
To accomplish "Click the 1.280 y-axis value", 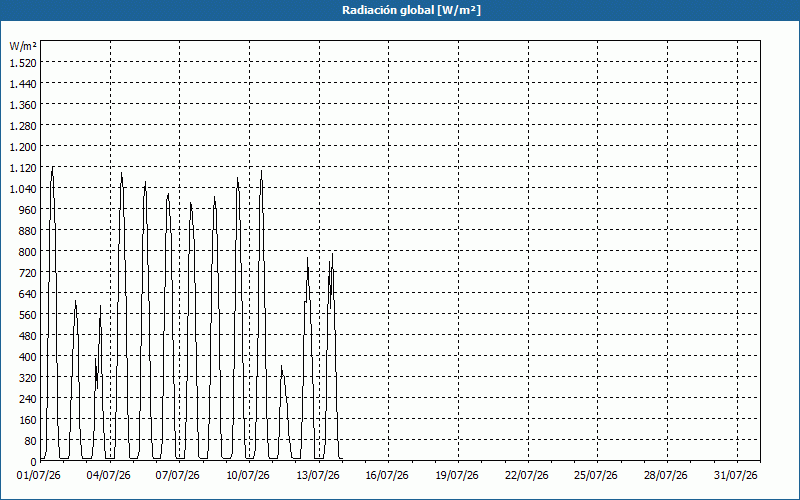I will (x=23, y=126).
